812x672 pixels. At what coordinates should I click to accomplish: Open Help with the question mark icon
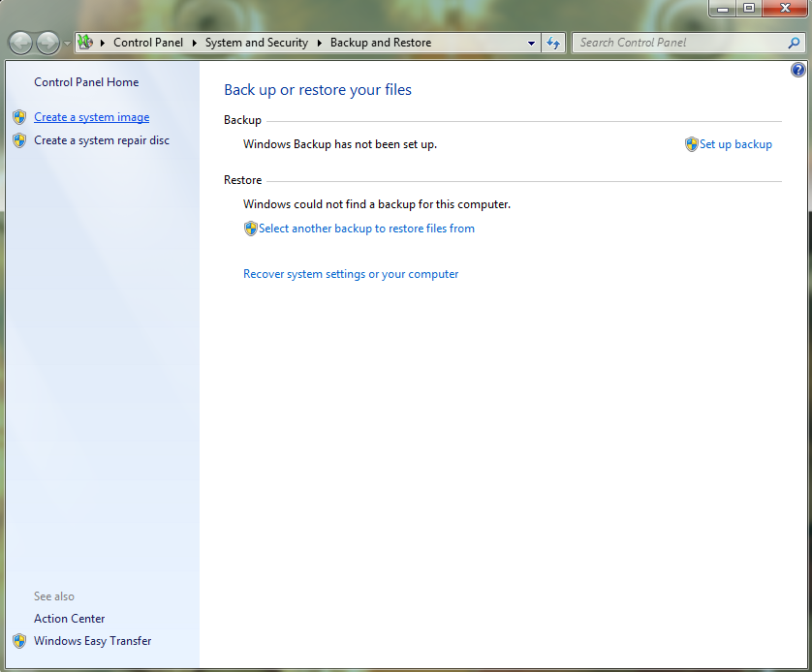[798, 70]
